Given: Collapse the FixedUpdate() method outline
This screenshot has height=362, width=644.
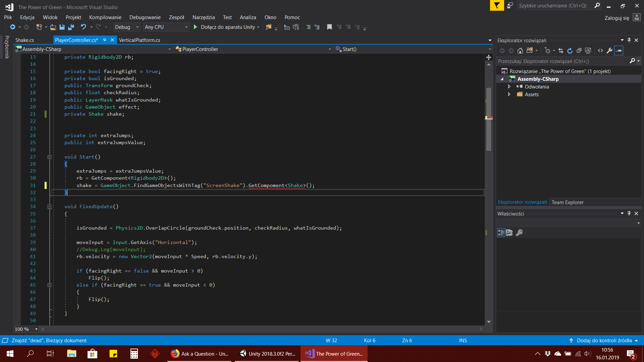Looking at the screenshot, I should point(50,207).
